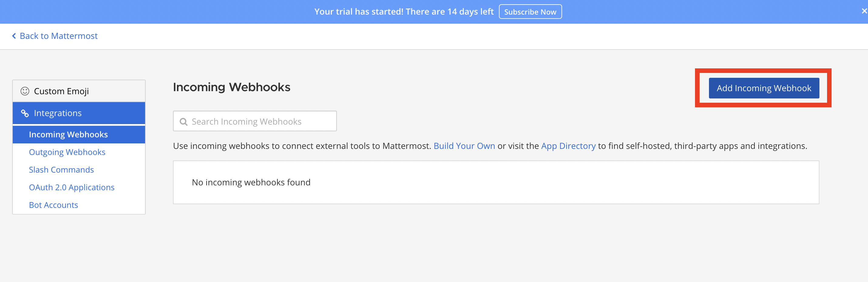Image resolution: width=868 pixels, height=282 pixels.
Task: Open OAuth 2.0 Applications
Action: 71,187
